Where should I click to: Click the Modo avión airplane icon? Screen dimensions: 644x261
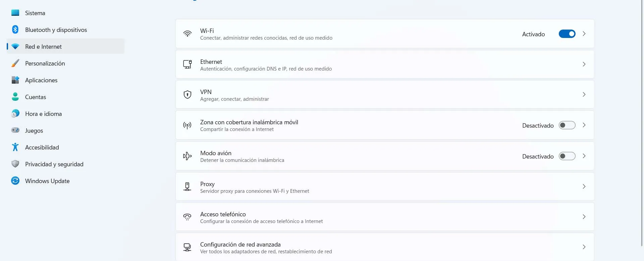tap(187, 156)
